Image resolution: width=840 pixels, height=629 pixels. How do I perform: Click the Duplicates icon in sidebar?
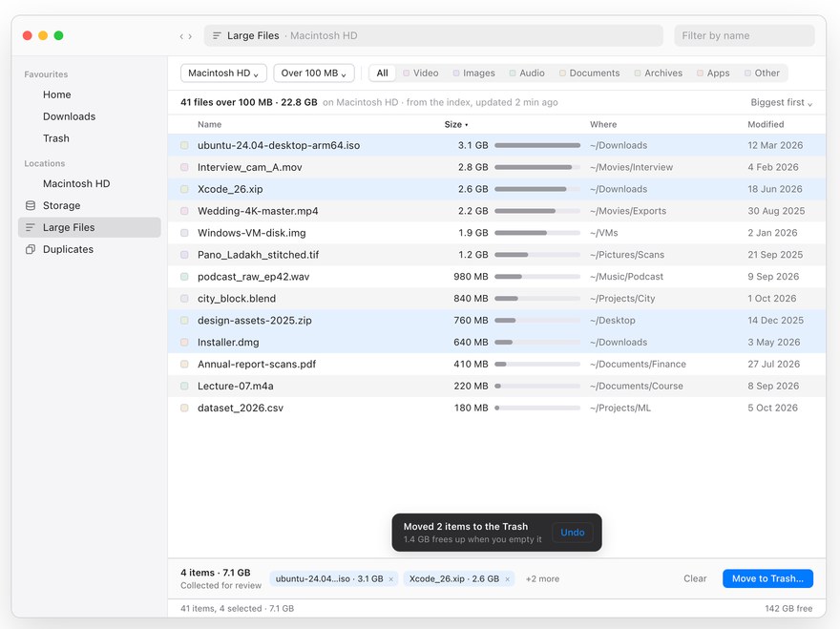(x=31, y=250)
